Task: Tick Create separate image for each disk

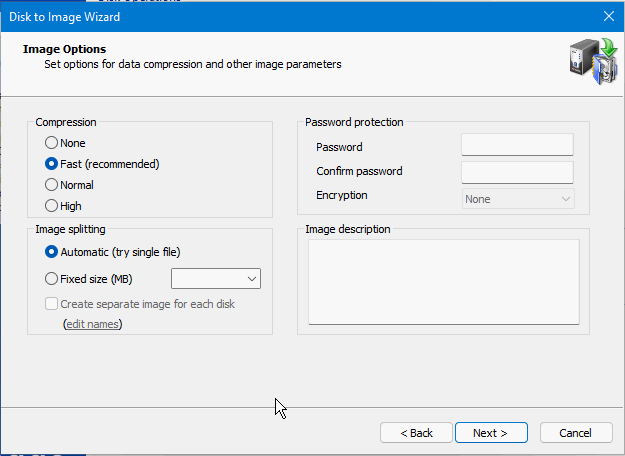Action: click(x=52, y=304)
